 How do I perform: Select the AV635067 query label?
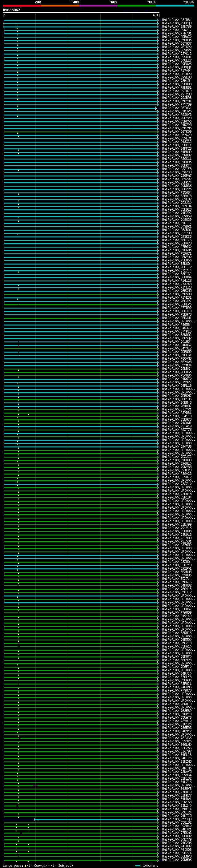(x=11, y=10)
